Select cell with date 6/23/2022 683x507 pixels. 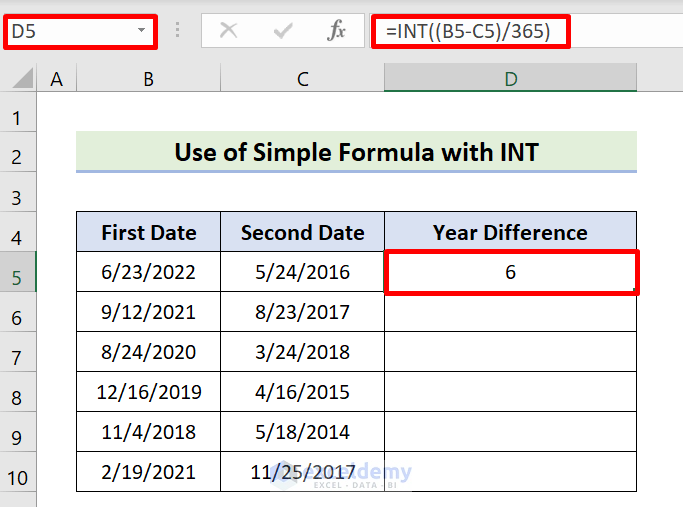pos(149,272)
